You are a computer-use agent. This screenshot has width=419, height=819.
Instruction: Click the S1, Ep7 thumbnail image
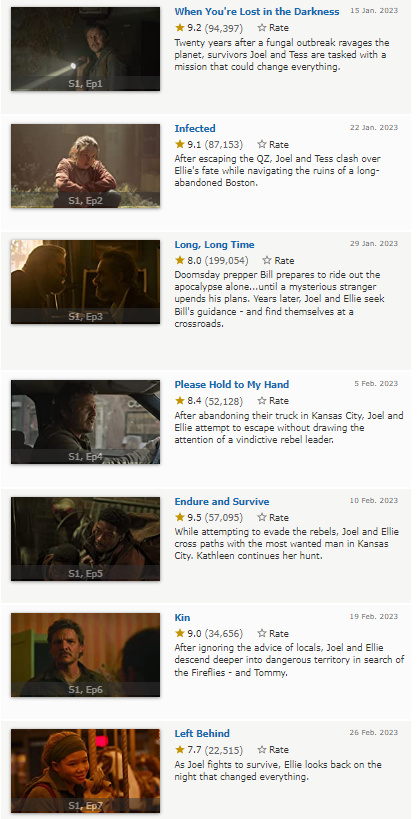[86, 771]
